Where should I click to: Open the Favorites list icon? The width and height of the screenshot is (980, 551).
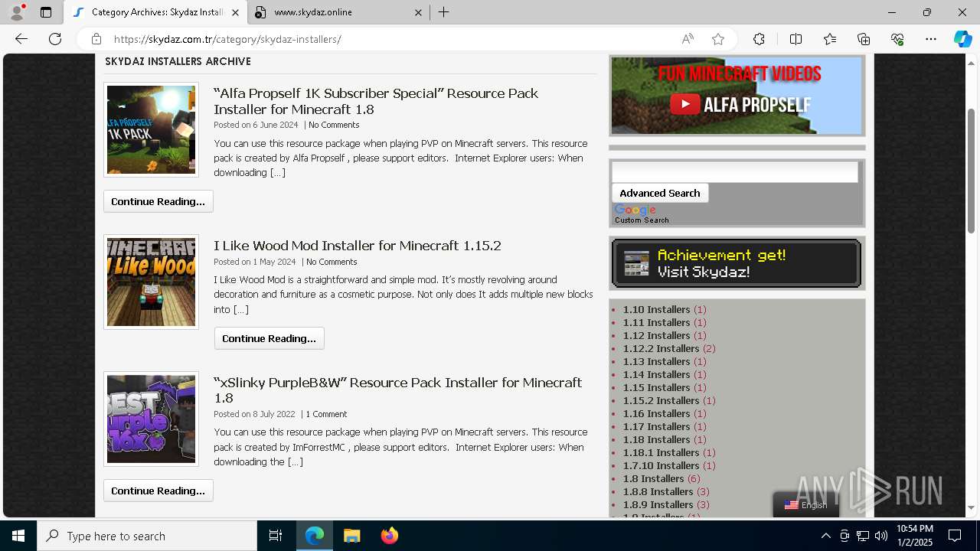click(830, 39)
